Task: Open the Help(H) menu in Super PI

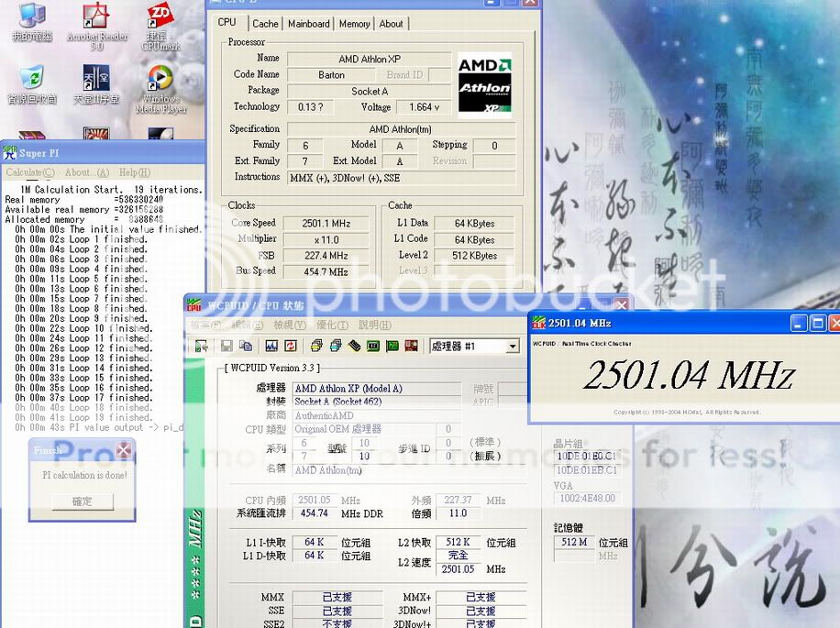Action: pos(135,172)
